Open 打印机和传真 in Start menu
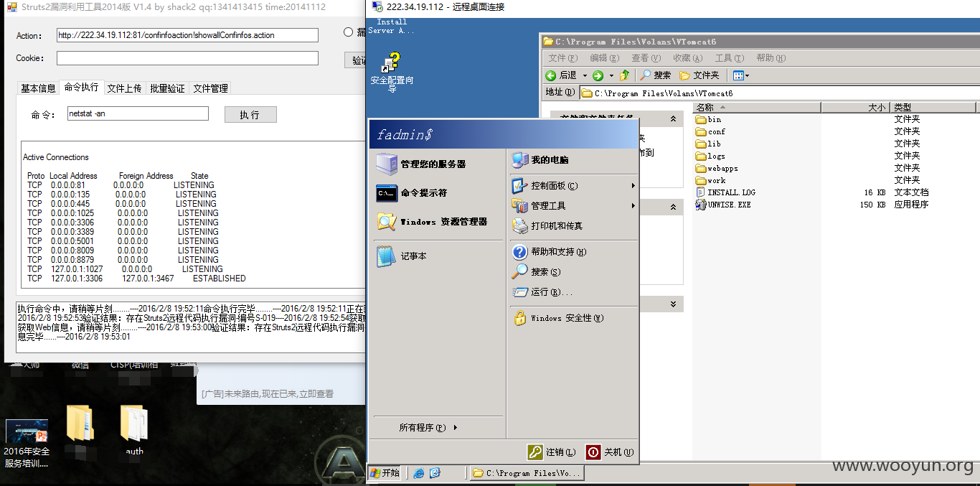Image resolution: width=980 pixels, height=486 pixels. (x=547, y=226)
